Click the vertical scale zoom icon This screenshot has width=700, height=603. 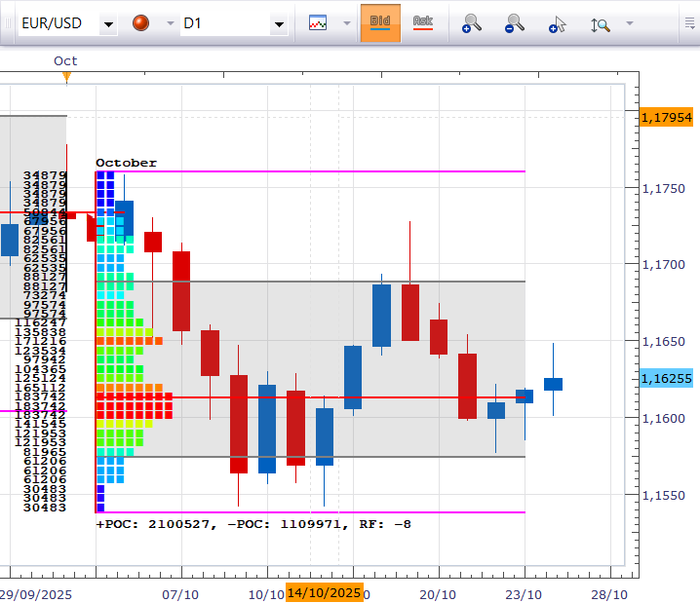coord(600,25)
